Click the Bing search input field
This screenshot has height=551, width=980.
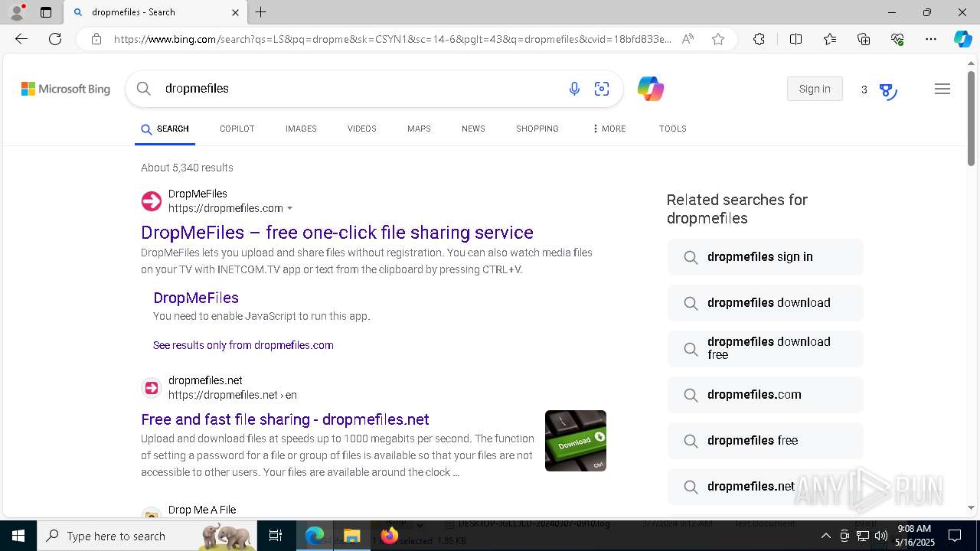tap(360, 89)
